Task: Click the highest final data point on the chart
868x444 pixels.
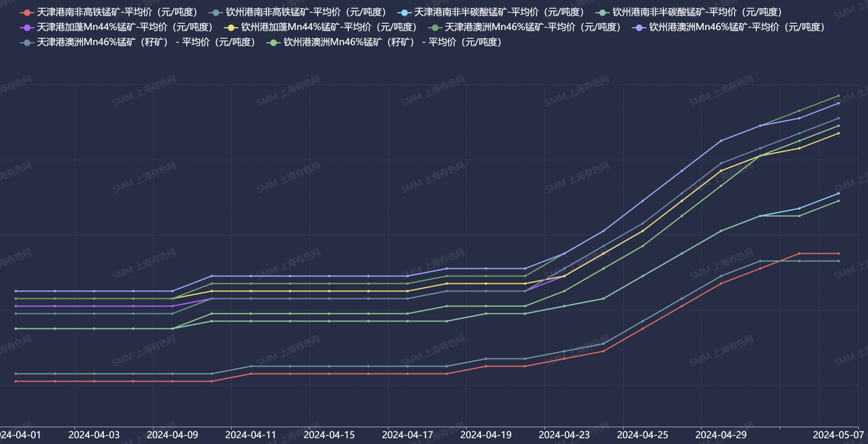Action: [x=838, y=95]
